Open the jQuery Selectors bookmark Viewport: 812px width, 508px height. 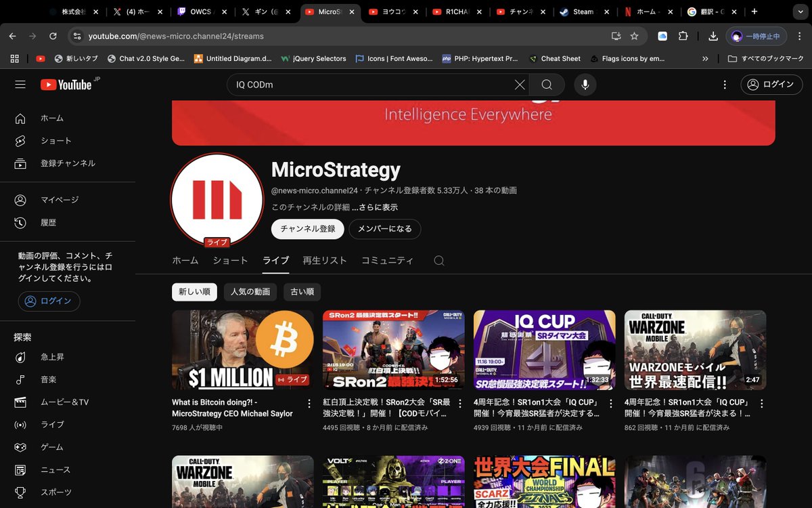(313, 59)
